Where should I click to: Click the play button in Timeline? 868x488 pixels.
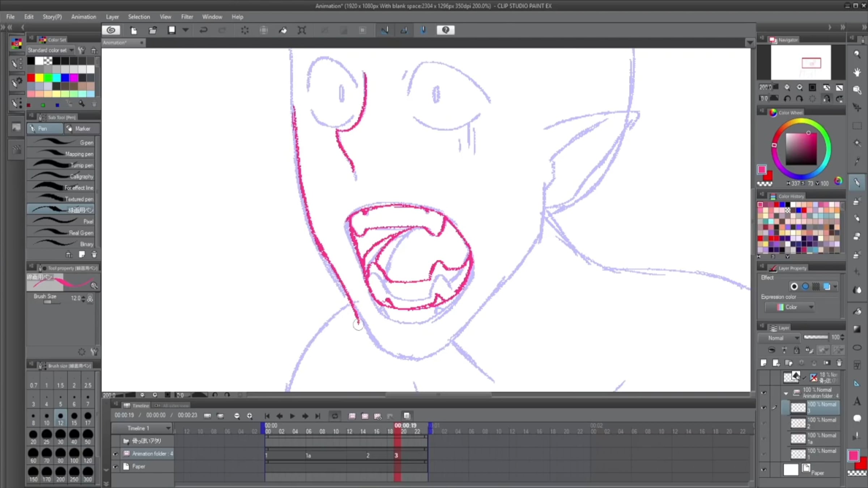click(292, 416)
